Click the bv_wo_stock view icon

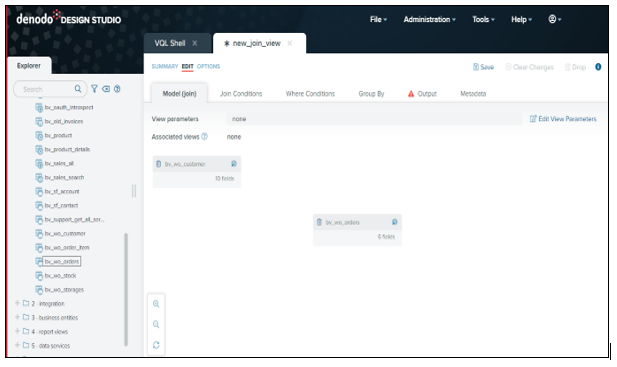pyautogui.click(x=39, y=276)
